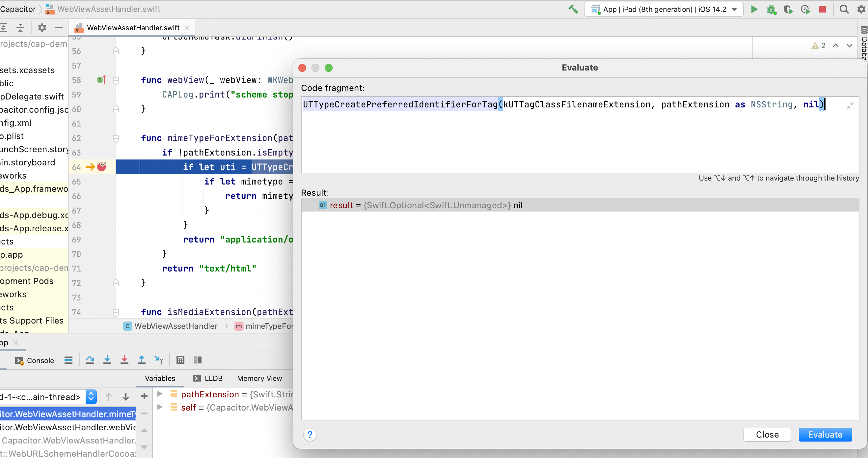868x458 pixels.
Task: Step over the current line in the debugger
Action: point(90,360)
